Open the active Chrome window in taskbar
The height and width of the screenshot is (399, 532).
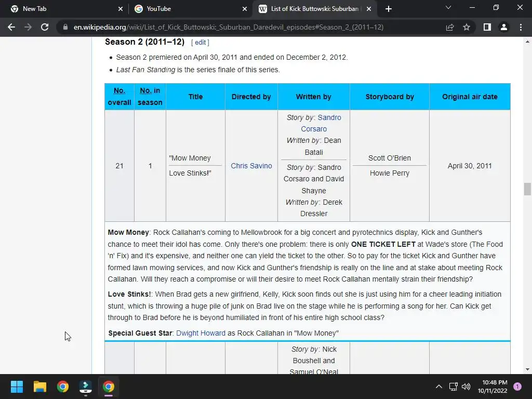[x=109, y=387]
